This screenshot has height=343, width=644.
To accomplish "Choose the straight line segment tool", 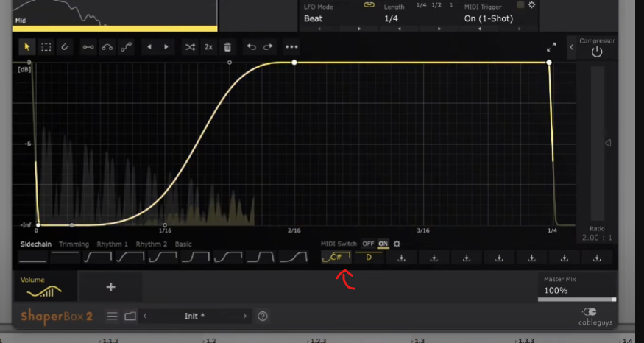I will coord(88,47).
